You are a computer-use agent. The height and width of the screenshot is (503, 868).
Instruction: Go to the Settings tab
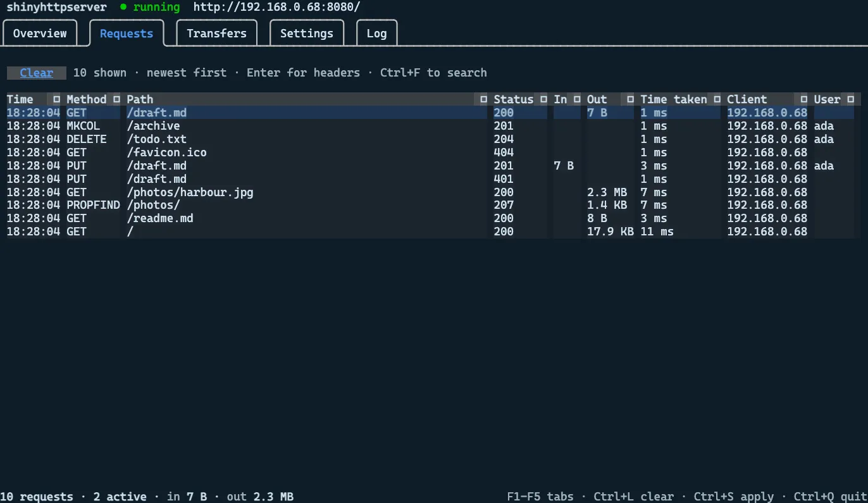click(x=307, y=34)
